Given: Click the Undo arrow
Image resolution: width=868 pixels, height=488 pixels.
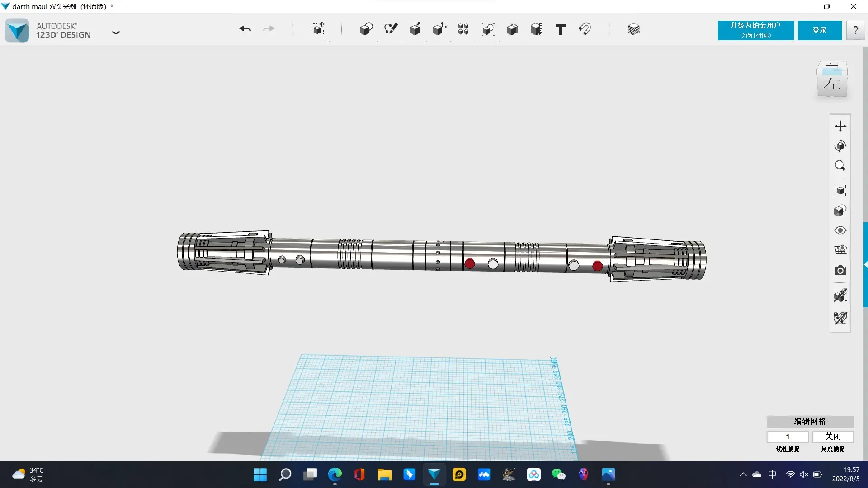Looking at the screenshot, I should (x=245, y=29).
